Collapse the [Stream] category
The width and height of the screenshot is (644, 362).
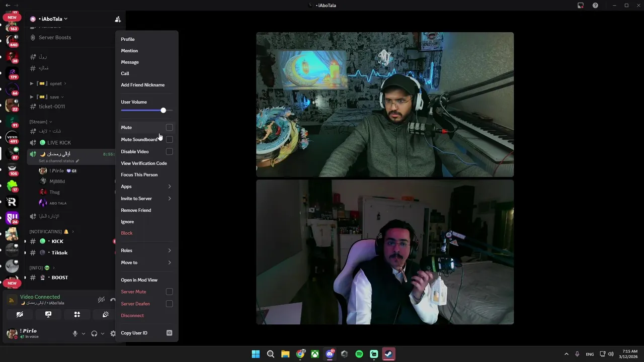click(40, 122)
